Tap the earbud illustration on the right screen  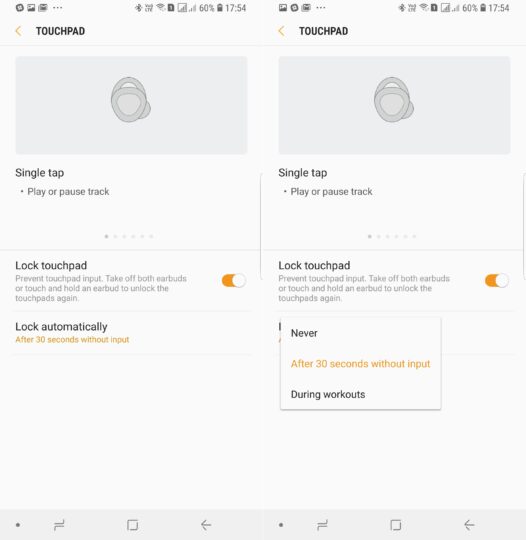click(x=394, y=100)
